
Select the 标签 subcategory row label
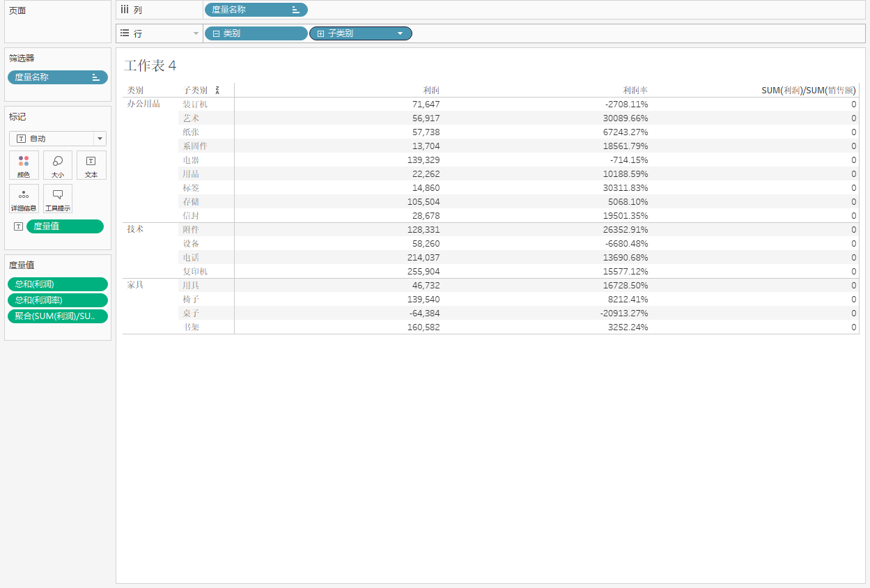pos(191,188)
